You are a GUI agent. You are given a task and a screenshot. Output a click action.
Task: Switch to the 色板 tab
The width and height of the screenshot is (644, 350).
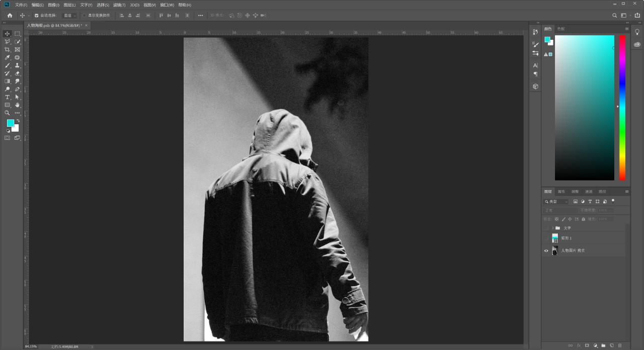click(561, 29)
